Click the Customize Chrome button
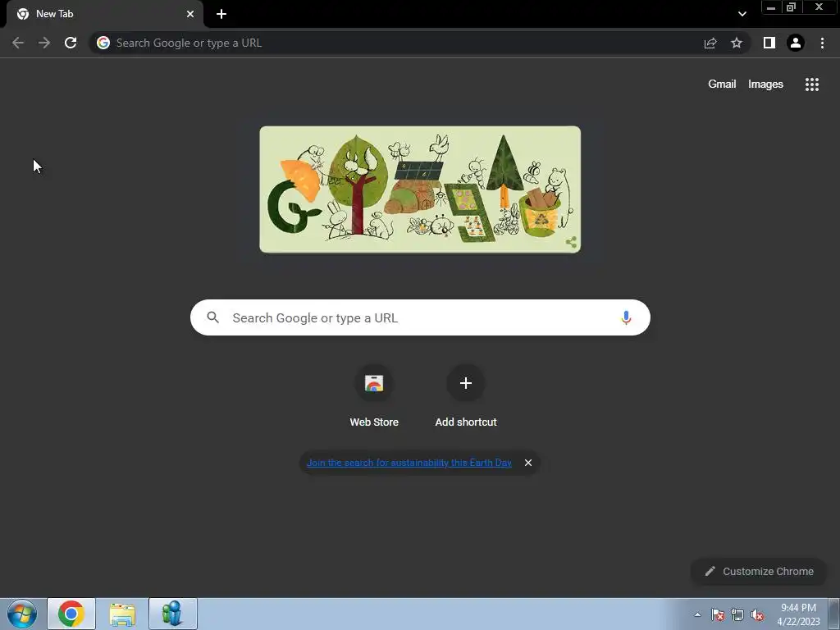Screen dimensions: 840x630 (759, 572)
